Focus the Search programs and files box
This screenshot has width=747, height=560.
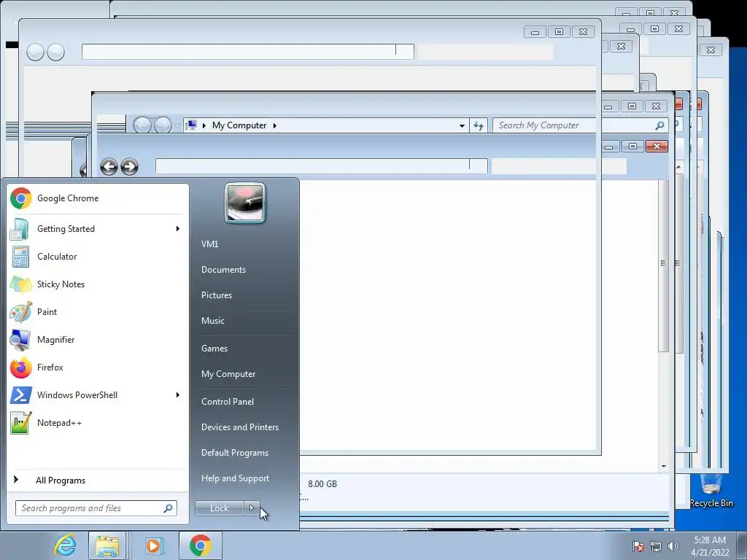tap(96, 508)
